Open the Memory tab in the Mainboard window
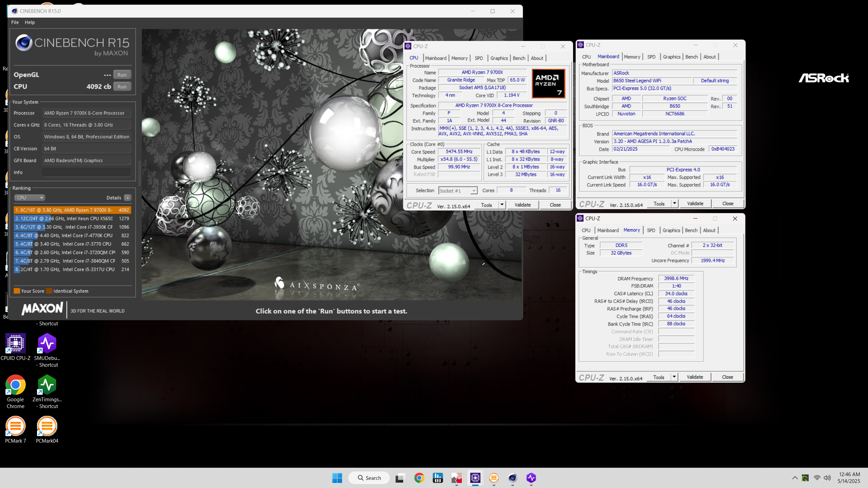Screen dimensions: 868x488 click(632, 57)
